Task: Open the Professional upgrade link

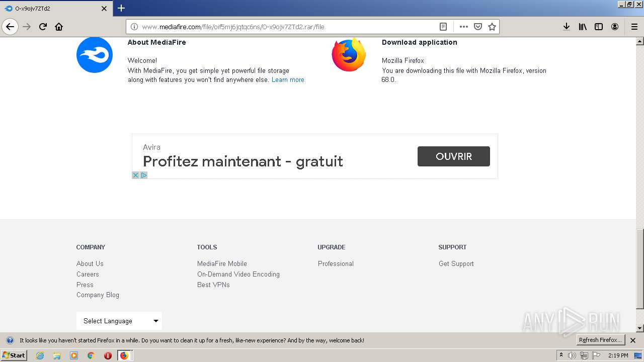Action: point(336,263)
